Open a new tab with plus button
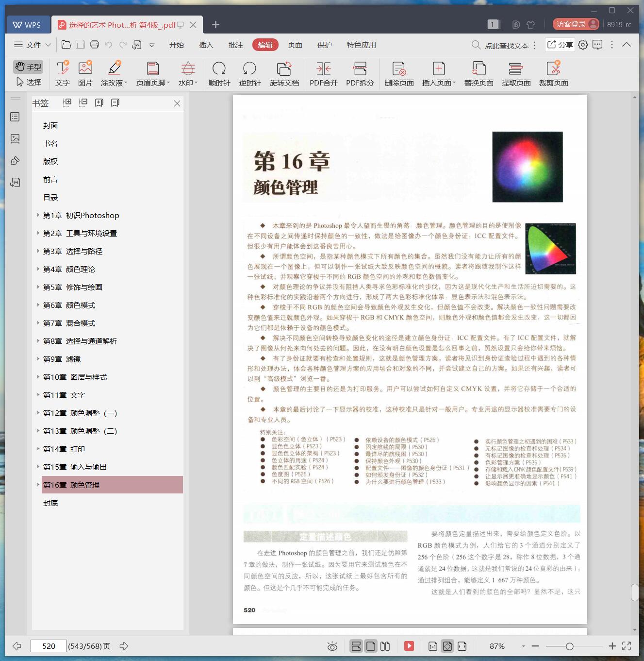This screenshot has height=661, width=644. pyautogui.click(x=216, y=25)
